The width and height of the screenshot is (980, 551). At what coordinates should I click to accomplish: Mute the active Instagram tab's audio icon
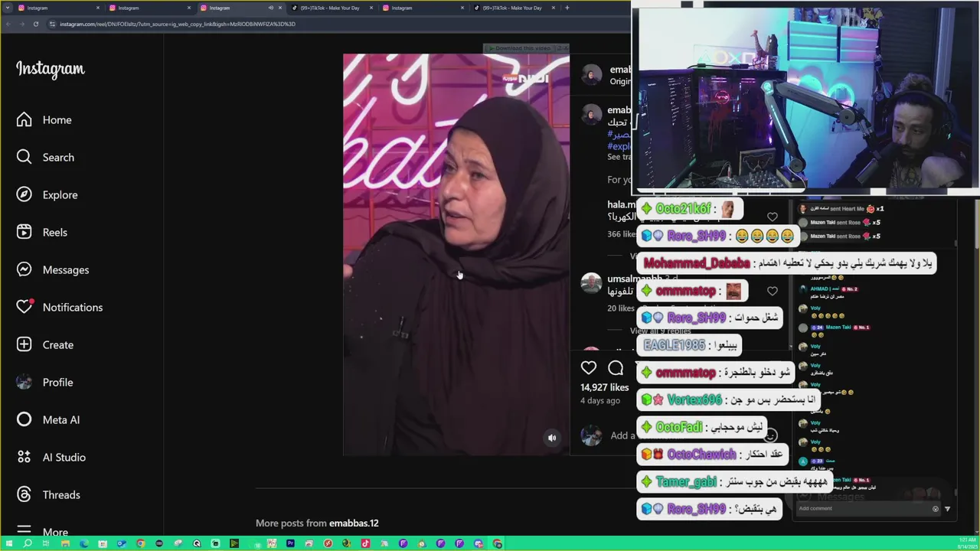point(270,8)
